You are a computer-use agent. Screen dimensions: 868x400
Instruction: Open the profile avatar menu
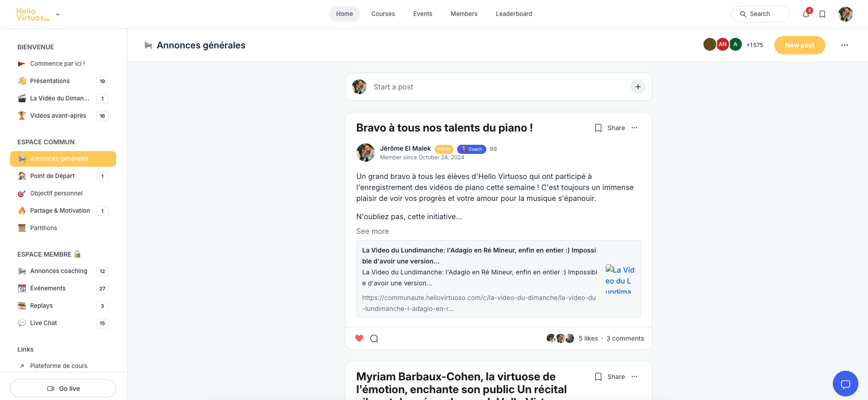click(x=846, y=14)
